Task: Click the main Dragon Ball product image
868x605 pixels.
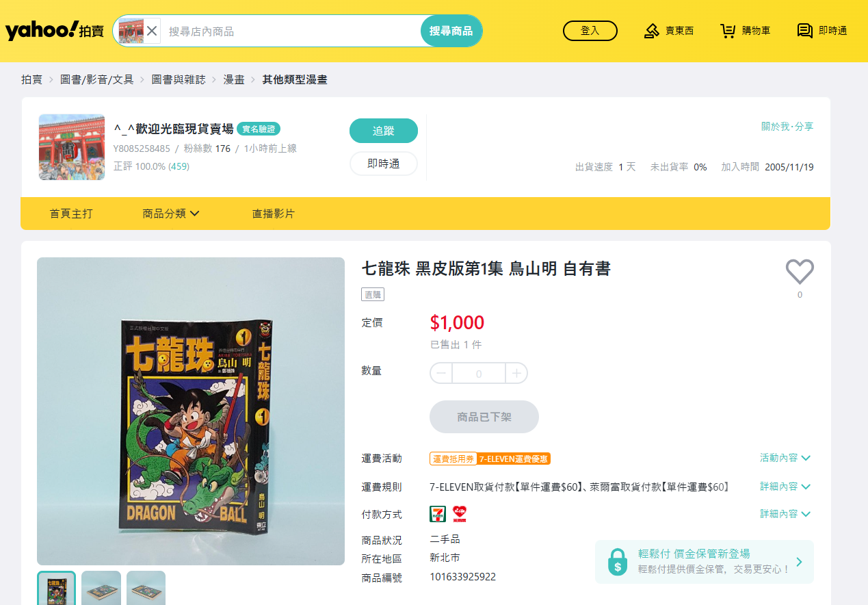Action: coord(191,411)
